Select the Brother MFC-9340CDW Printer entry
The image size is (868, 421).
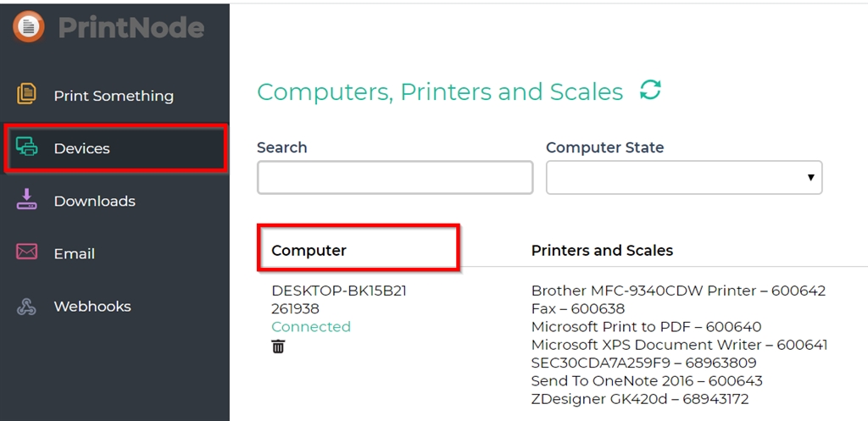point(678,291)
